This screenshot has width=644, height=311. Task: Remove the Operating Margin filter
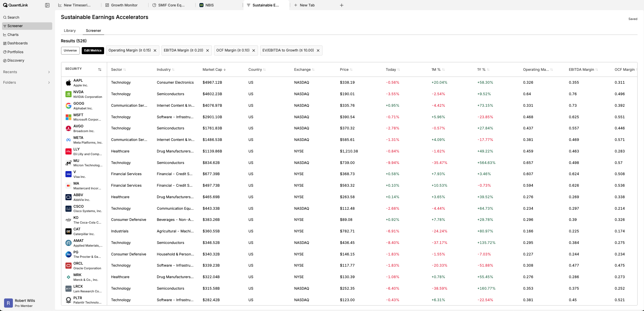point(155,50)
